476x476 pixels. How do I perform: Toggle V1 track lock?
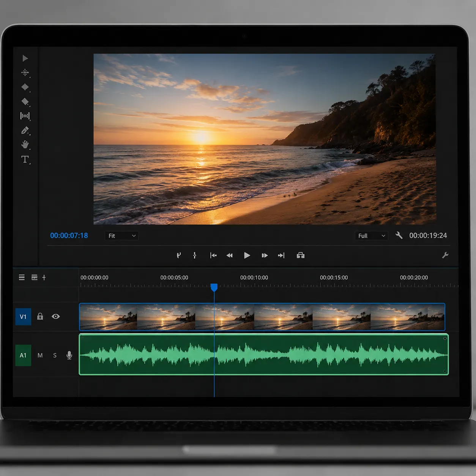click(40, 316)
